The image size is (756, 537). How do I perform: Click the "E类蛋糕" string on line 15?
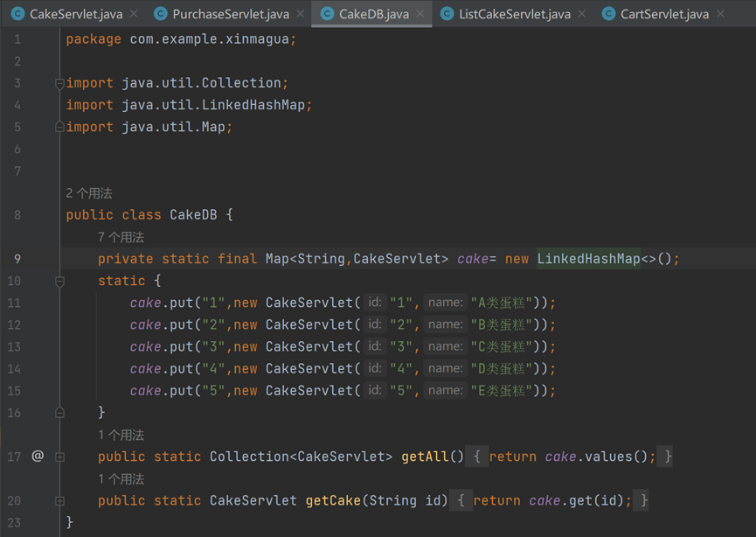click(x=502, y=391)
